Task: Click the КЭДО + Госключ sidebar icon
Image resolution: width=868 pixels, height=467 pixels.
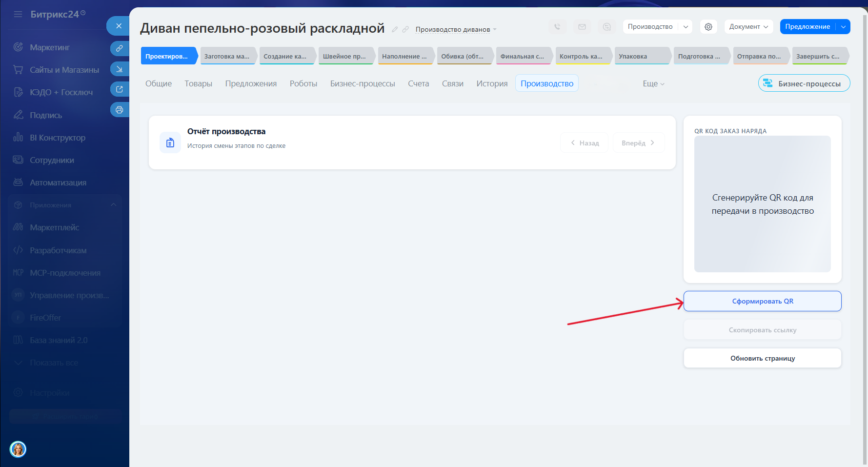Action: (18, 92)
